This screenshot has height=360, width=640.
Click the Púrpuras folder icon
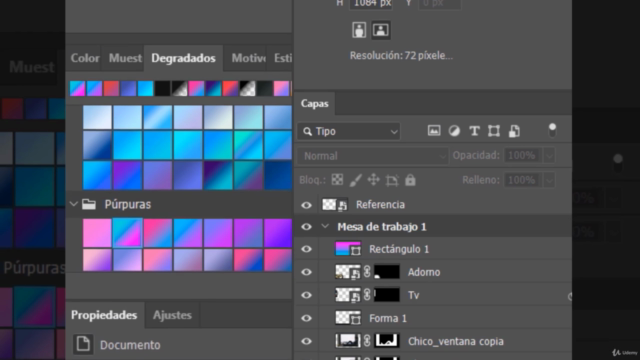coord(89,204)
